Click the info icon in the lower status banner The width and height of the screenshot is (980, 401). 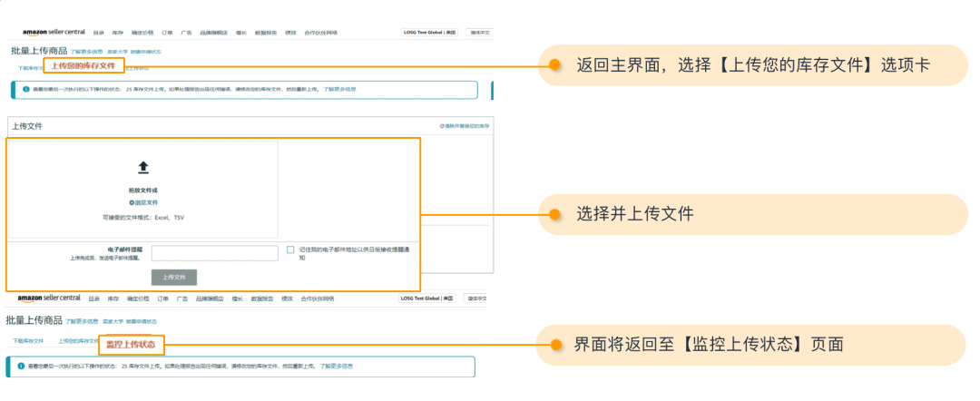20,367
